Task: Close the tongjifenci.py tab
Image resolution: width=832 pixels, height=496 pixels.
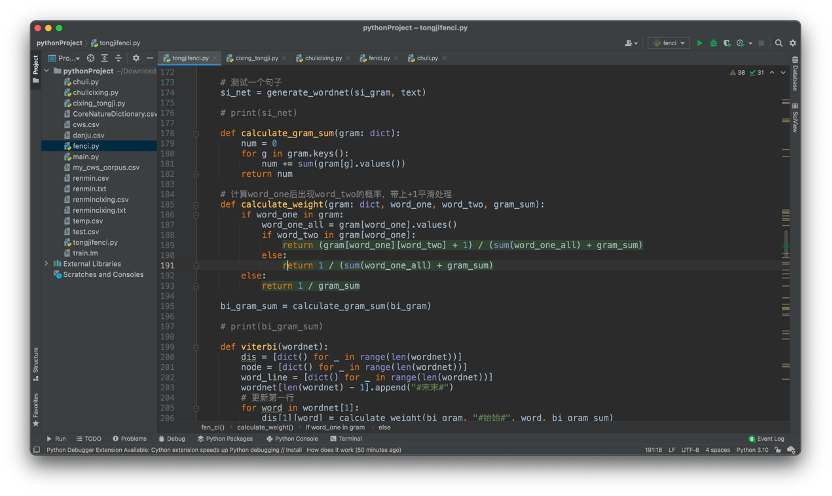Action: point(215,58)
